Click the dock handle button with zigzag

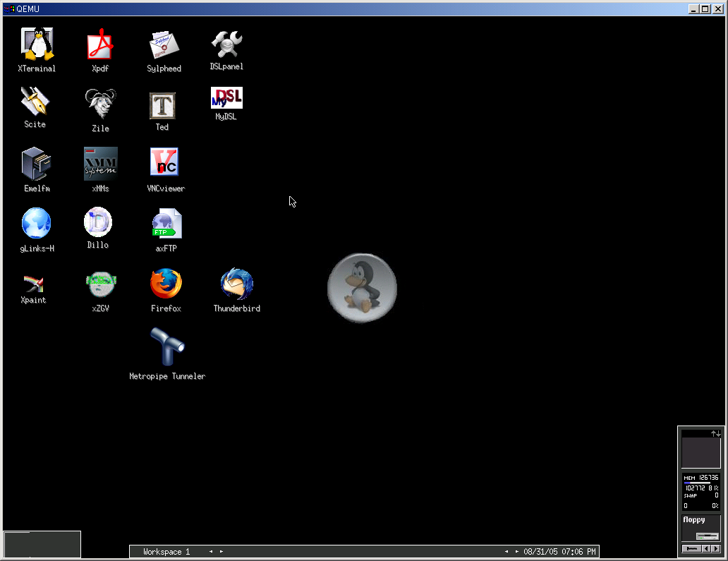[x=692, y=548]
